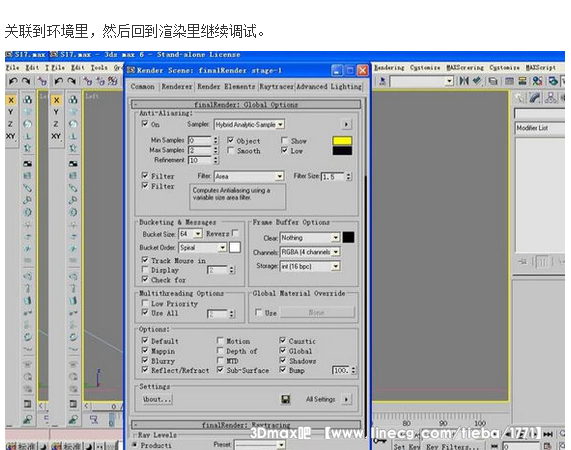Screen dimensions: 571x450
Task: Open the Filter type dropdown showing Area
Action: pos(249,177)
